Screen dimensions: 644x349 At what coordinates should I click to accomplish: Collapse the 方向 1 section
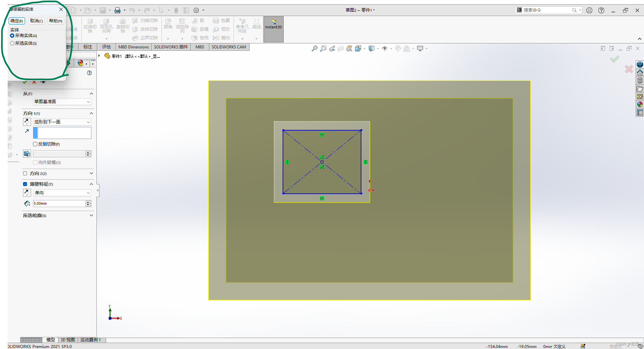click(x=91, y=113)
